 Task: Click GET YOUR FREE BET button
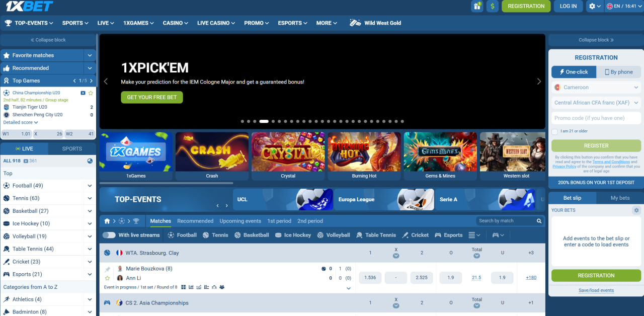pyautogui.click(x=152, y=97)
